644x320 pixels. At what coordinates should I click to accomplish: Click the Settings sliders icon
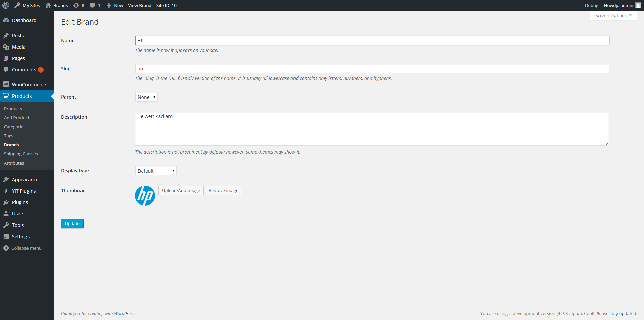[6, 237]
